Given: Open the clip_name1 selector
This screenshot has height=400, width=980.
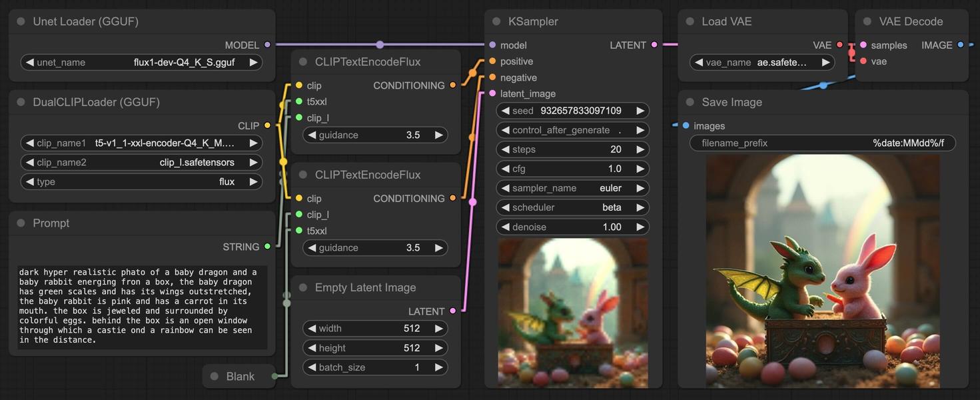Looking at the screenshot, I should 141,143.
